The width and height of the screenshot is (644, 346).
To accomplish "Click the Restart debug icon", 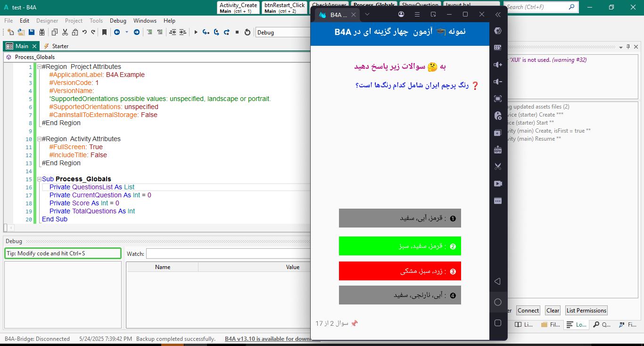I will pyautogui.click(x=248, y=32).
